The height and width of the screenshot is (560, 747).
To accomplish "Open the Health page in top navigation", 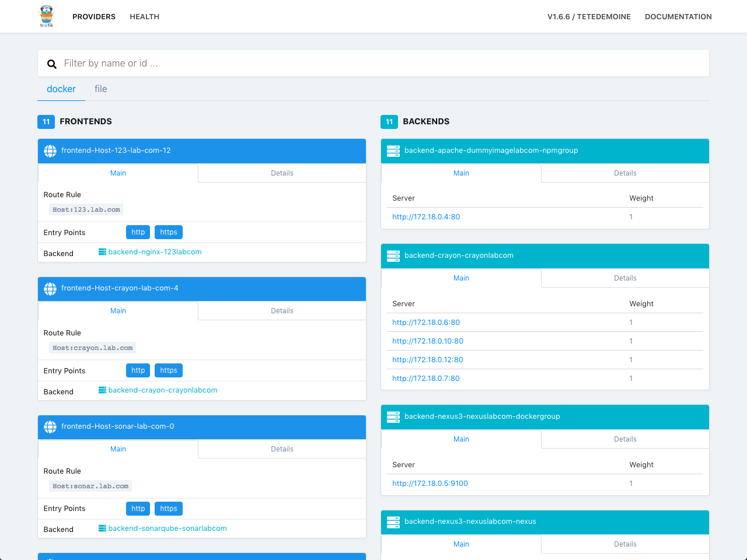I will pyautogui.click(x=145, y=17).
